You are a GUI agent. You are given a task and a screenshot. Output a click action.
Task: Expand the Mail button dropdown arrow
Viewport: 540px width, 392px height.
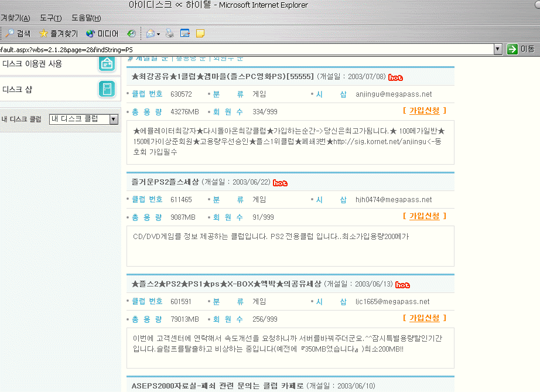pyautogui.click(x=158, y=33)
